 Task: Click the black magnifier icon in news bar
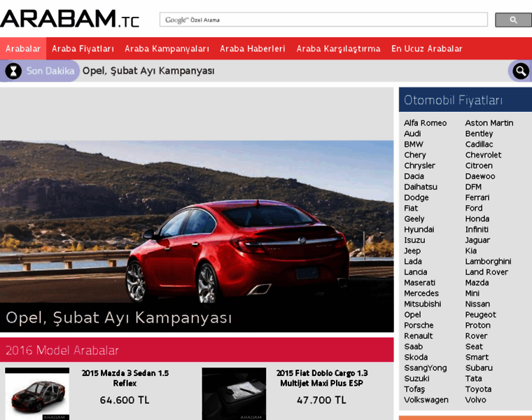[x=521, y=71]
